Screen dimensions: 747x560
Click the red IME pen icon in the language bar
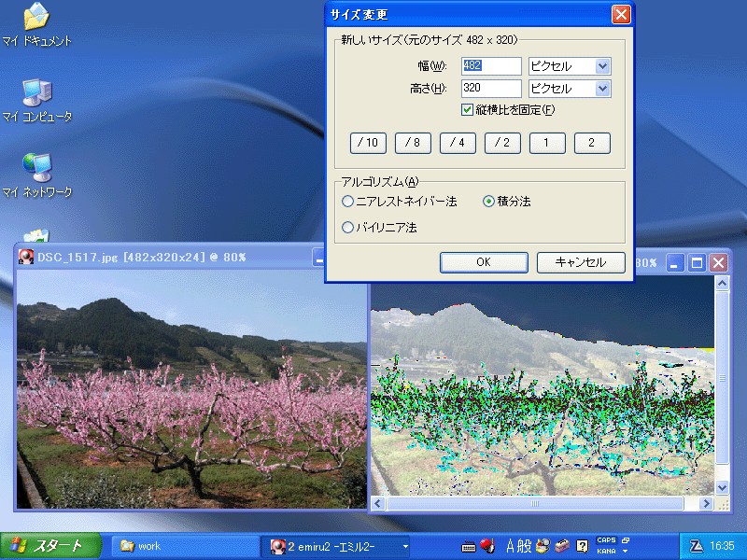click(x=486, y=546)
